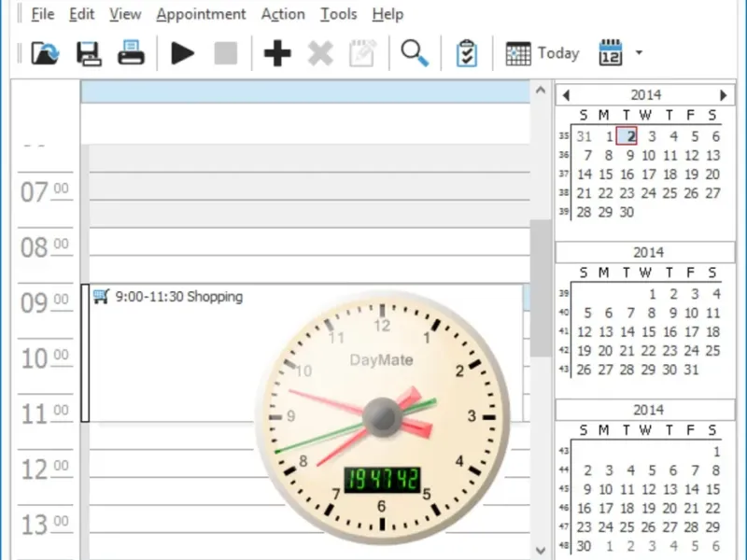
Task: Click the Save floppy disk icon
Action: pos(89,53)
